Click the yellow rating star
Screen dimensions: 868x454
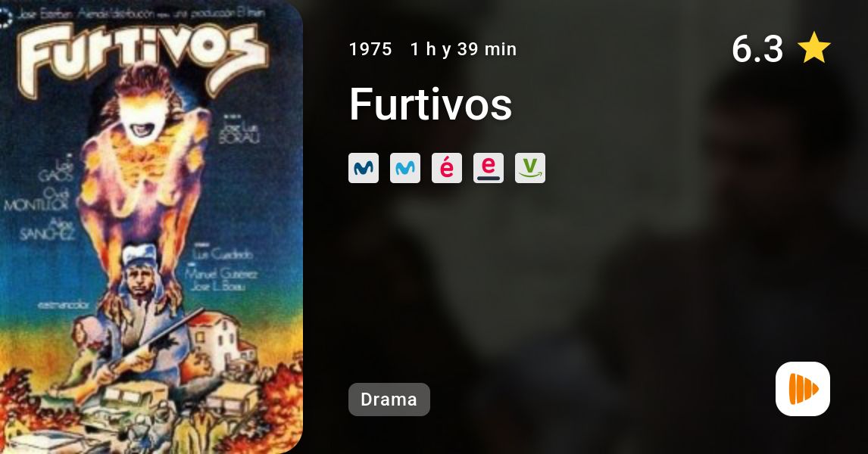813,48
